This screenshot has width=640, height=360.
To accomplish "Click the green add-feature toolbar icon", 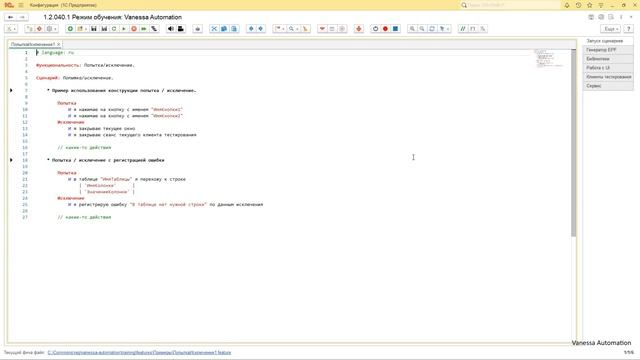I will point(70,29).
